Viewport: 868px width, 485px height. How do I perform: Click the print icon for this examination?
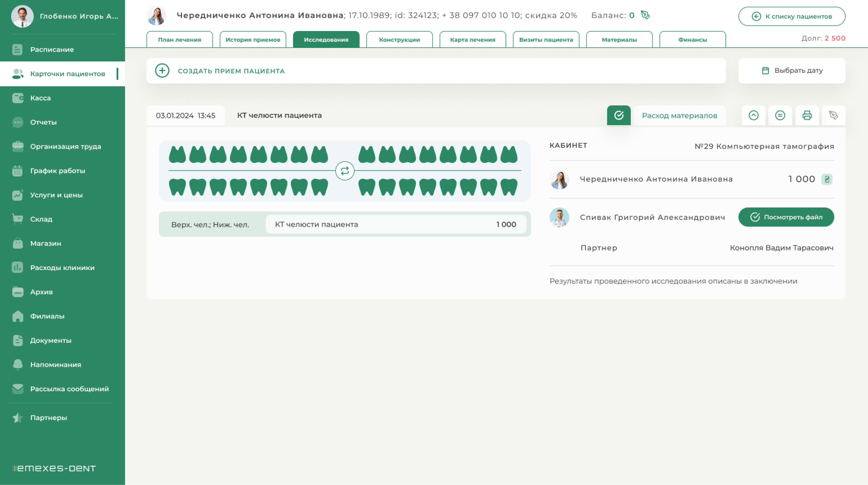coord(807,115)
